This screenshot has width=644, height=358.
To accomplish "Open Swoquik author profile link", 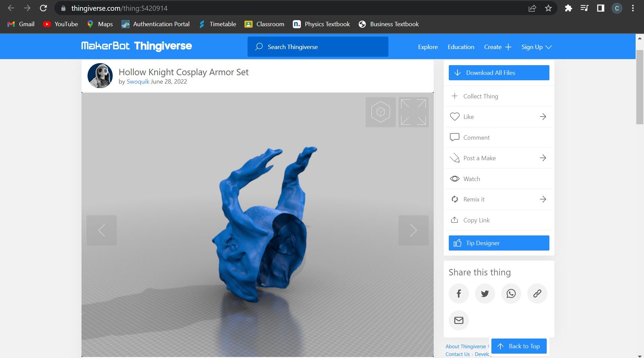I will click(138, 82).
